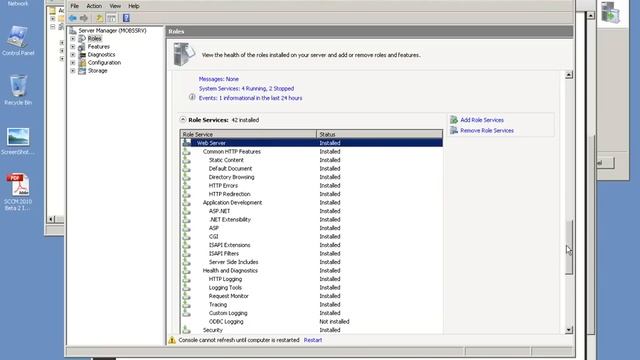Select the Server Manager root node icon
This screenshot has height=360, width=640.
(73, 31)
